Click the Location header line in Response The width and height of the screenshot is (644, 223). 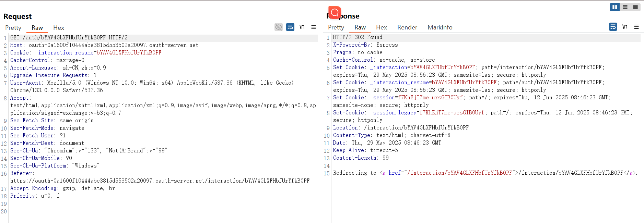click(400, 128)
